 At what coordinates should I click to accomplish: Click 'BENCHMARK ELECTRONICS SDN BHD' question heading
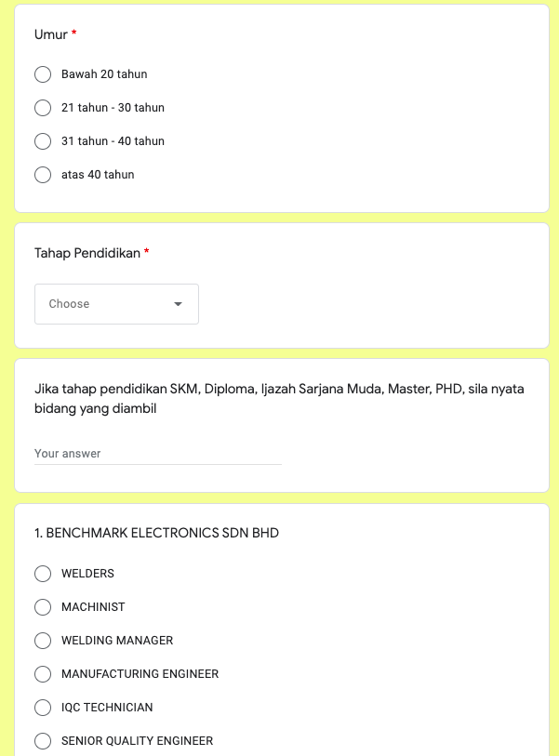pyautogui.click(x=156, y=533)
